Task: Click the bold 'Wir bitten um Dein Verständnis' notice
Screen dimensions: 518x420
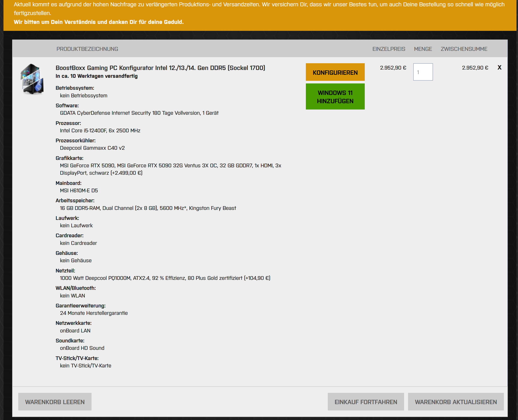Action: pos(98,22)
